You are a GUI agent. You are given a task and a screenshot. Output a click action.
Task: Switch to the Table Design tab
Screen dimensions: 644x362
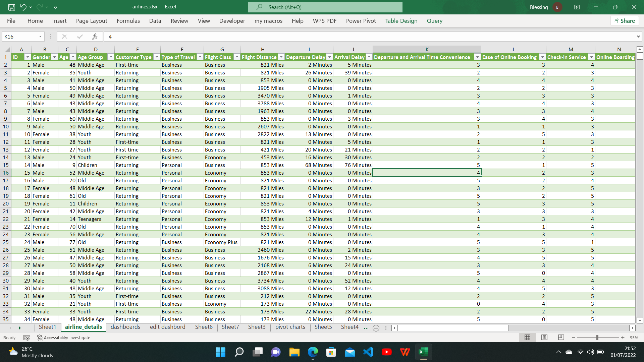click(x=401, y=21)
